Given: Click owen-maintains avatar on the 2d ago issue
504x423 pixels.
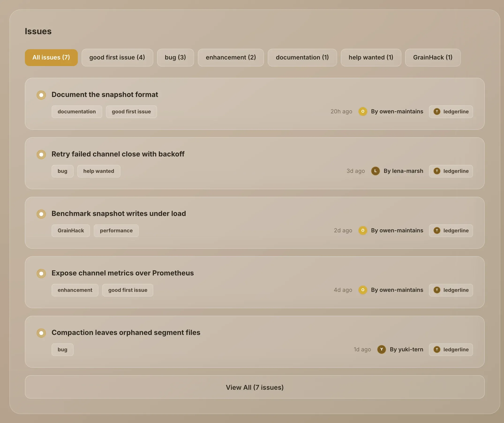Looking at the screenshot, I should point(363,230).
